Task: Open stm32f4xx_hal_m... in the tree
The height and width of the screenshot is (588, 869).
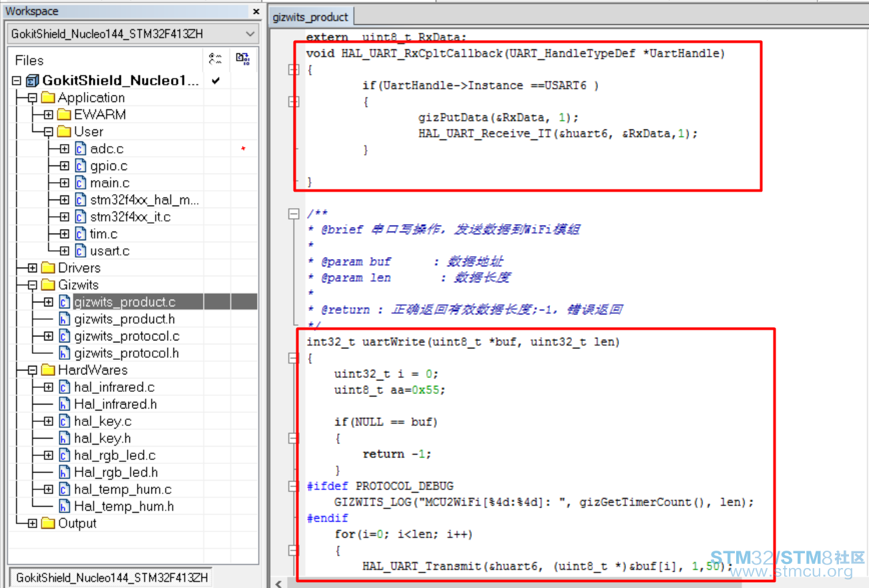Action: 145,200
